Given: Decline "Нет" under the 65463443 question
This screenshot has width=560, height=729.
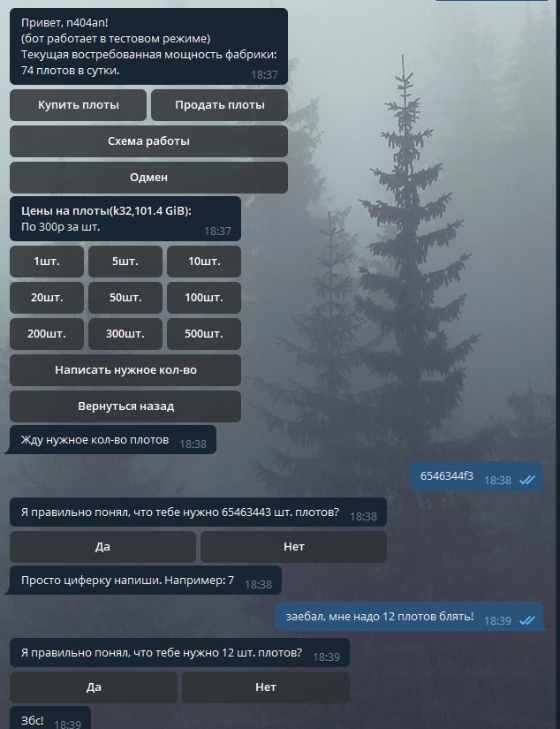Looking at the screenshot, I should click(x=293, y=547).
